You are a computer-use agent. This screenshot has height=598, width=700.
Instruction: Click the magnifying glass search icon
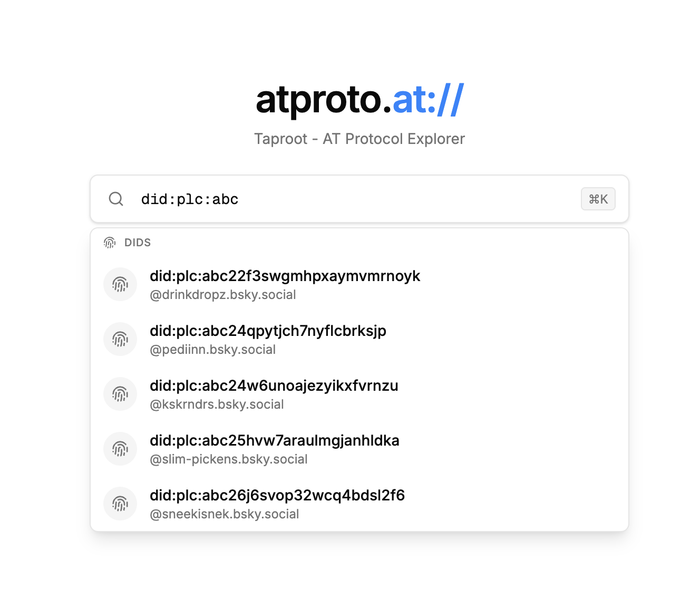click(x=116, y=199)
